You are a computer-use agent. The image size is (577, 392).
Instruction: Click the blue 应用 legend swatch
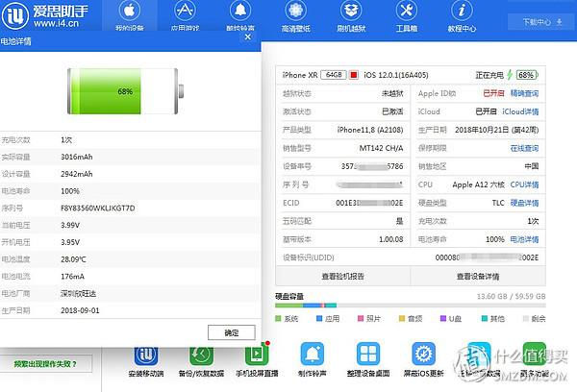pos(319,318)
